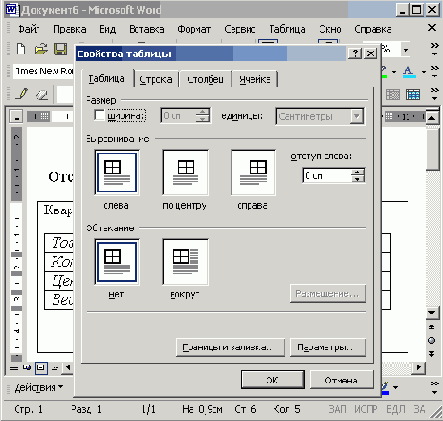Viewport: 443px width, 421px height.
Task: Select the Draw Table pencil tool
Action: 22,94
